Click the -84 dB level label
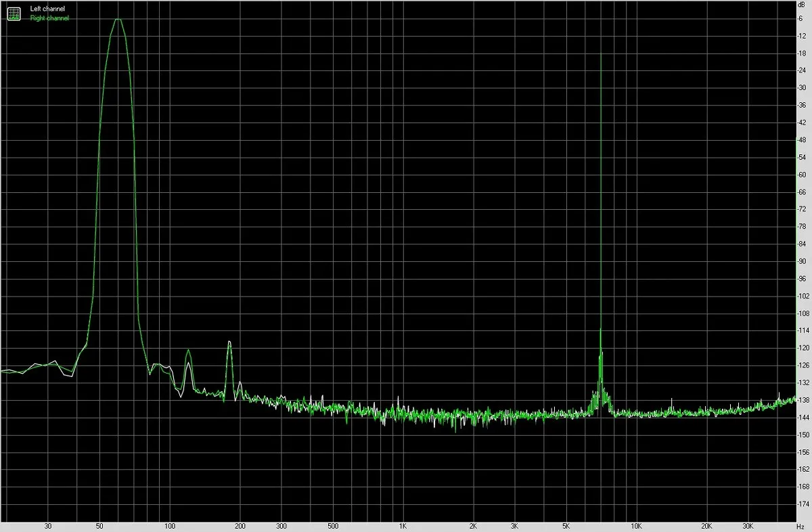The image size is (812, 532). (802, 244)
